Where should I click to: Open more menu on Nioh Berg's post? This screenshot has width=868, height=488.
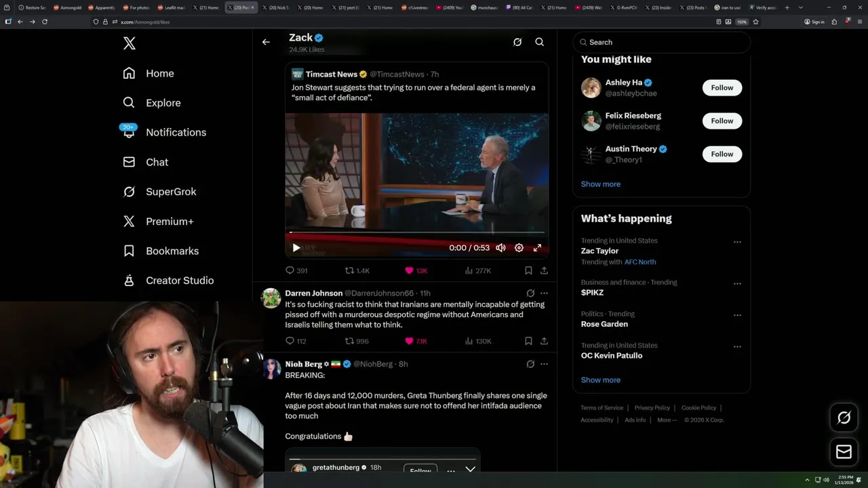544,364
